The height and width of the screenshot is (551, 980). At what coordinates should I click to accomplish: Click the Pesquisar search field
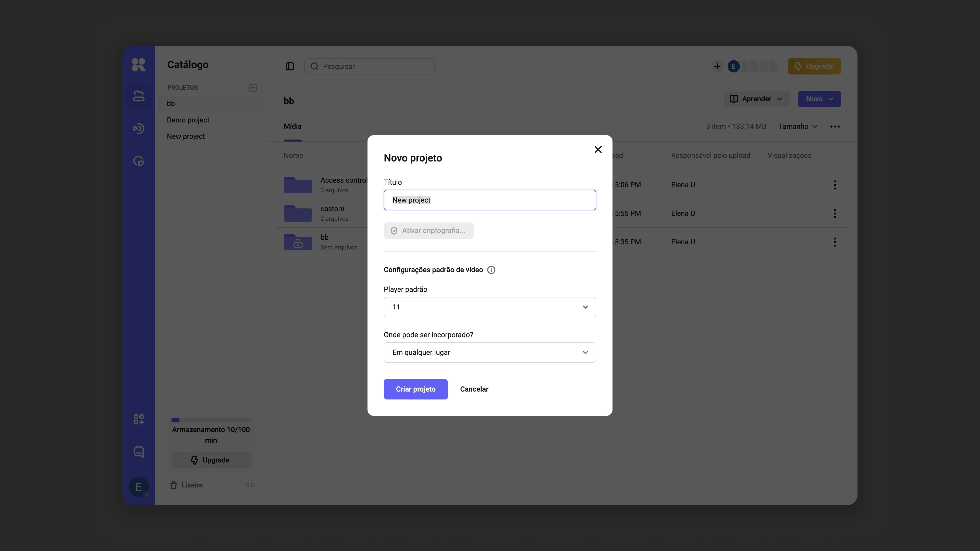(369, 67)
